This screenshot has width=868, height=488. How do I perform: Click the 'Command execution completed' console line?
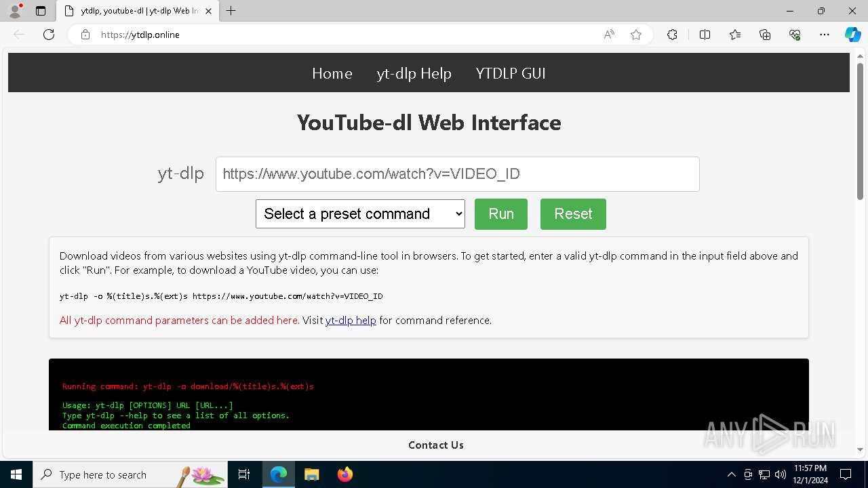(126, 426)
